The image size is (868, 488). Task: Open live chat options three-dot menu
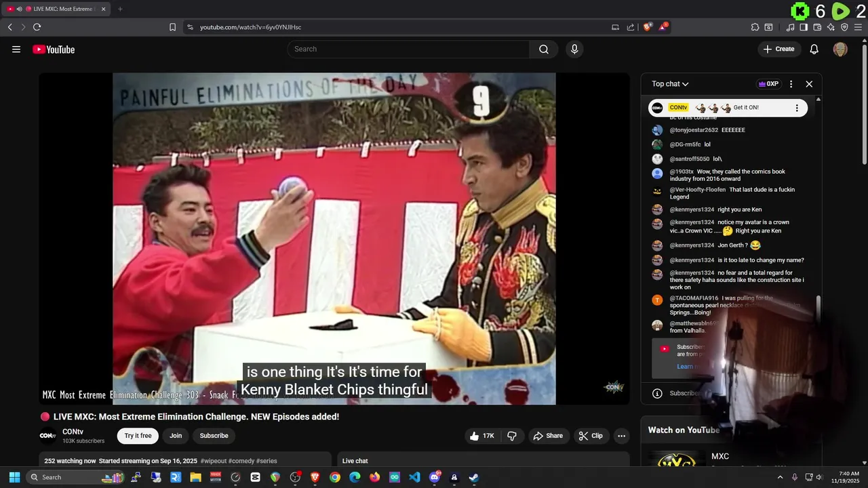point(791,84)
